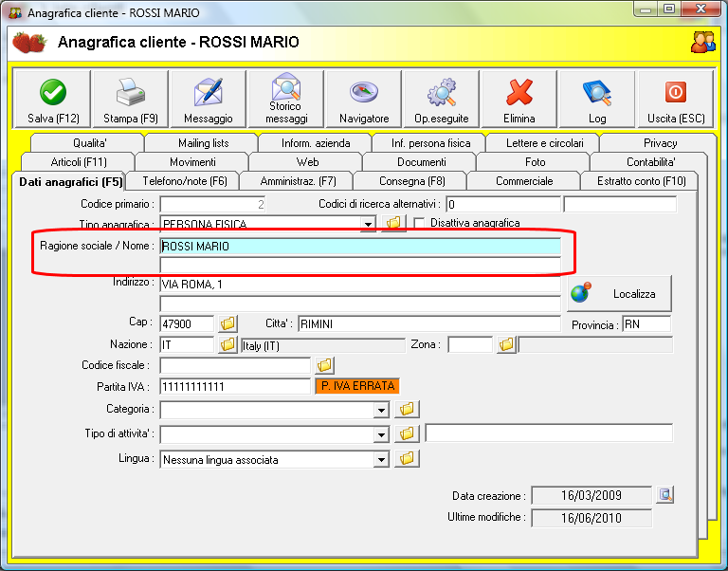The width and height of the screenshot is (728, 571).
Task: Open the Consegna (F8) tab
Action: (x=411, y=181)
